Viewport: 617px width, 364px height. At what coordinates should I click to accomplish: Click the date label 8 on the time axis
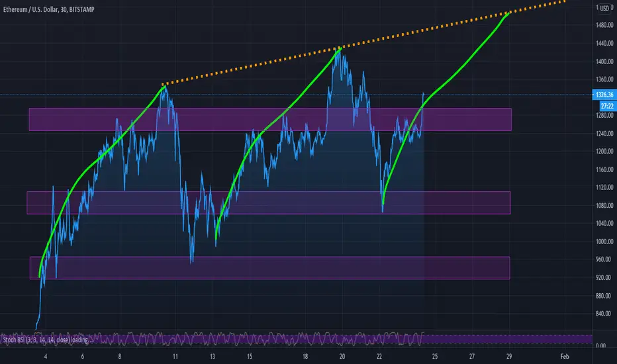tap(120, 357)
